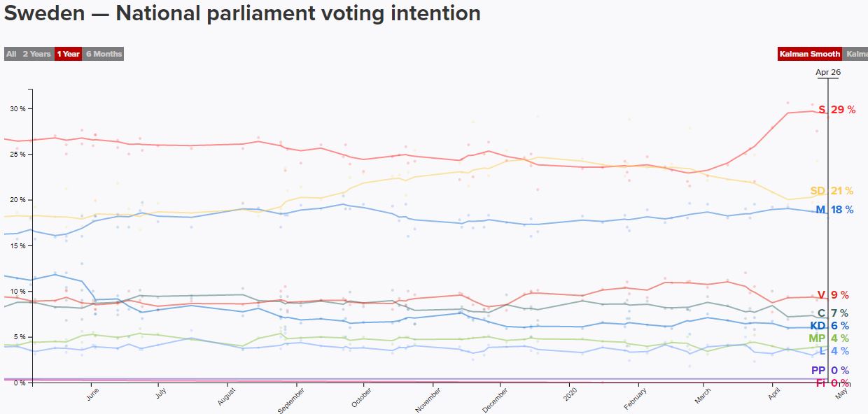Select the 1 Year range
The width and height of the screenshot is (868, 414).
[68, 54]
